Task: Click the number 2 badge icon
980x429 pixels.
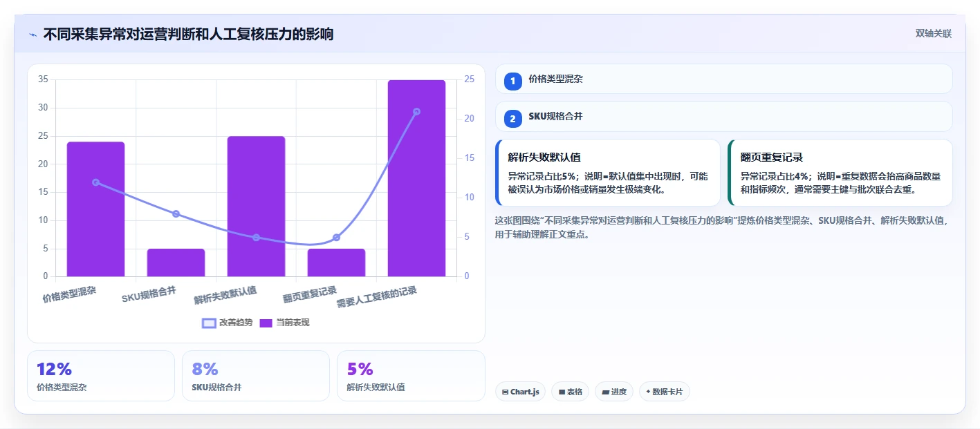Action: click(512, 119)
